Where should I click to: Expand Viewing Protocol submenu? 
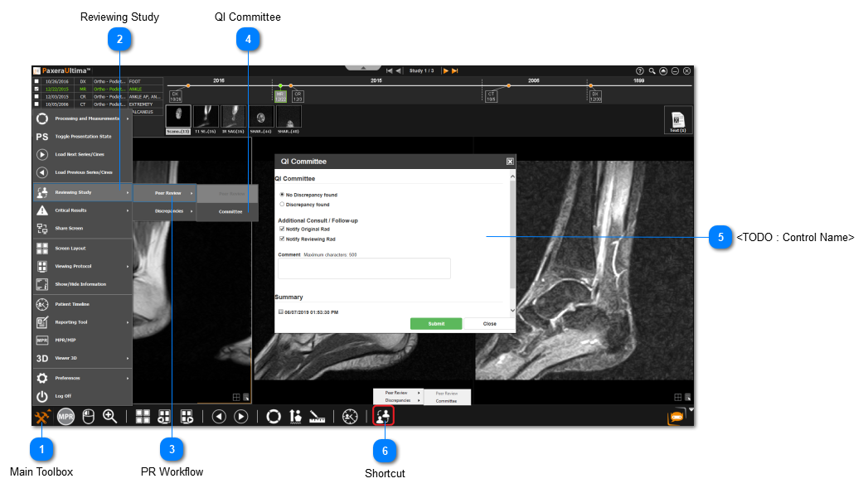(x=82, y=266)
